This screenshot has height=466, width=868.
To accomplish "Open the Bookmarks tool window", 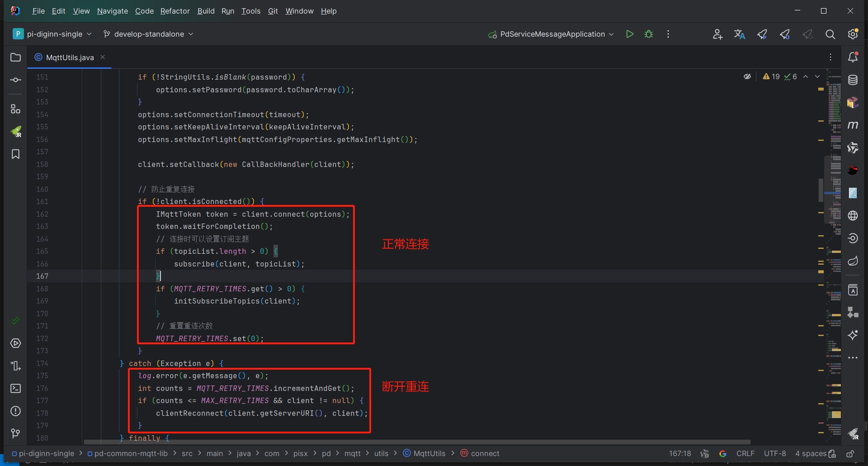I will pyautogui.click(x=15, y=154).
